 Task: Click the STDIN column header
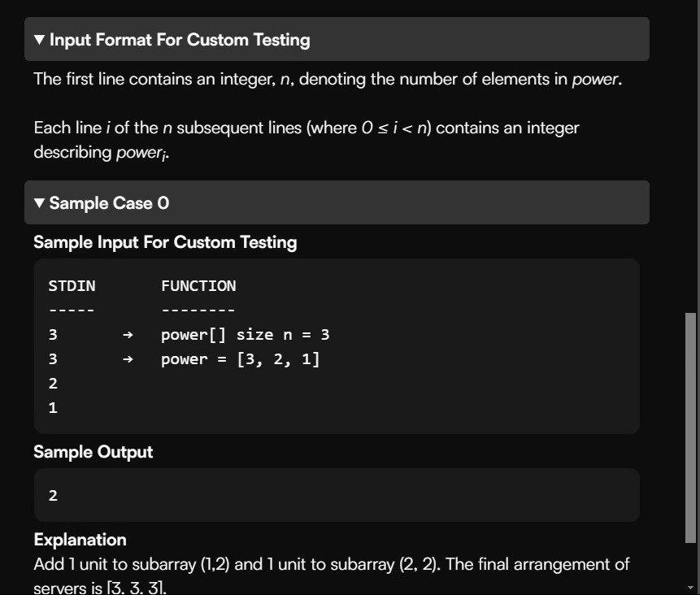(x=72, y=286)
